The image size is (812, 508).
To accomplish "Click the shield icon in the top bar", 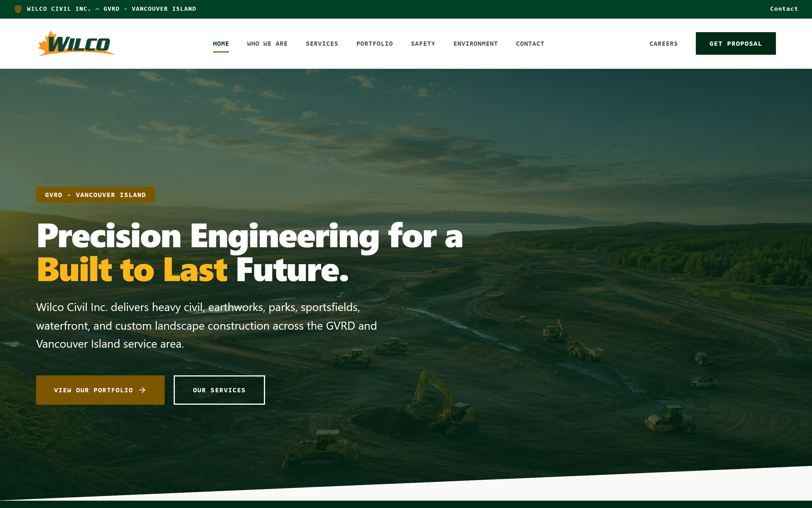I will (x=18, y=9).
